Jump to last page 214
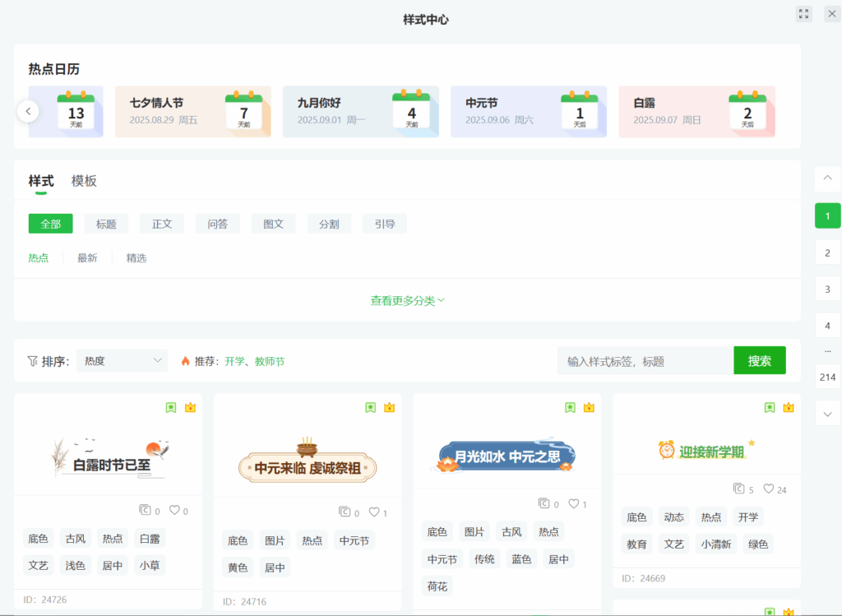 click(827, 377)
